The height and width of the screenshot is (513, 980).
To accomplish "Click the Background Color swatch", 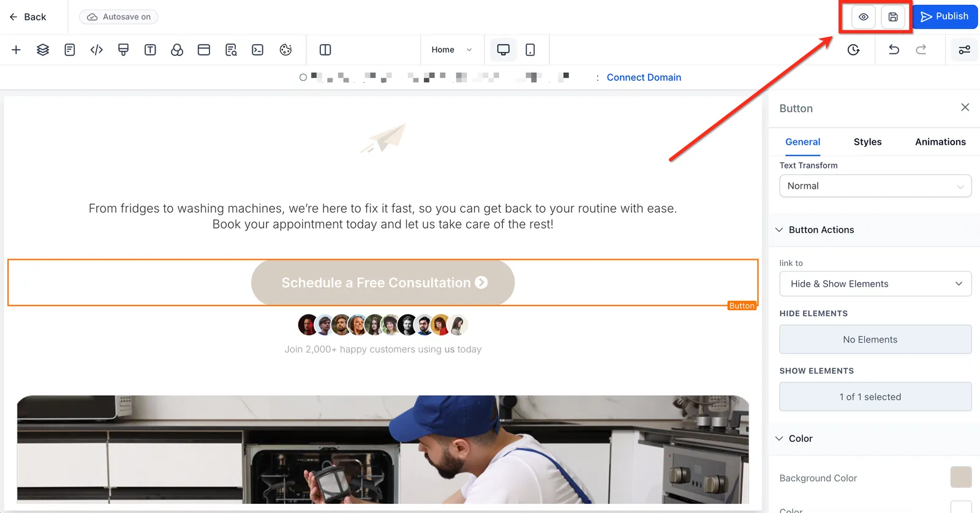I will 960,477.
